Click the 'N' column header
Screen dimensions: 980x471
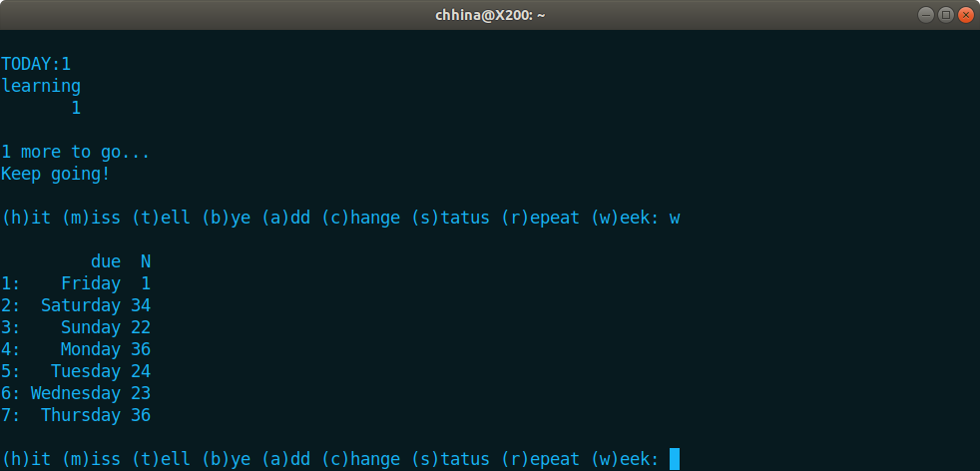point(146,261)
